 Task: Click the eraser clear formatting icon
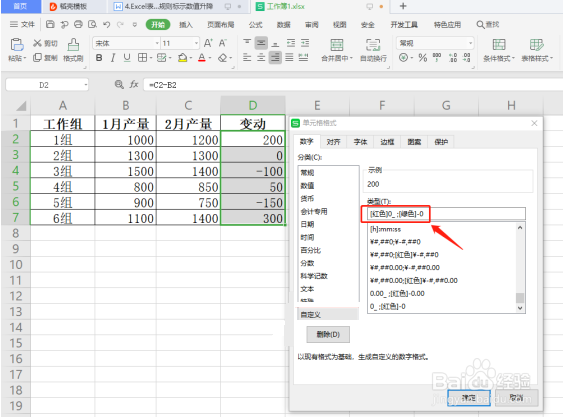pyautogui.click(x=223, y=57)
